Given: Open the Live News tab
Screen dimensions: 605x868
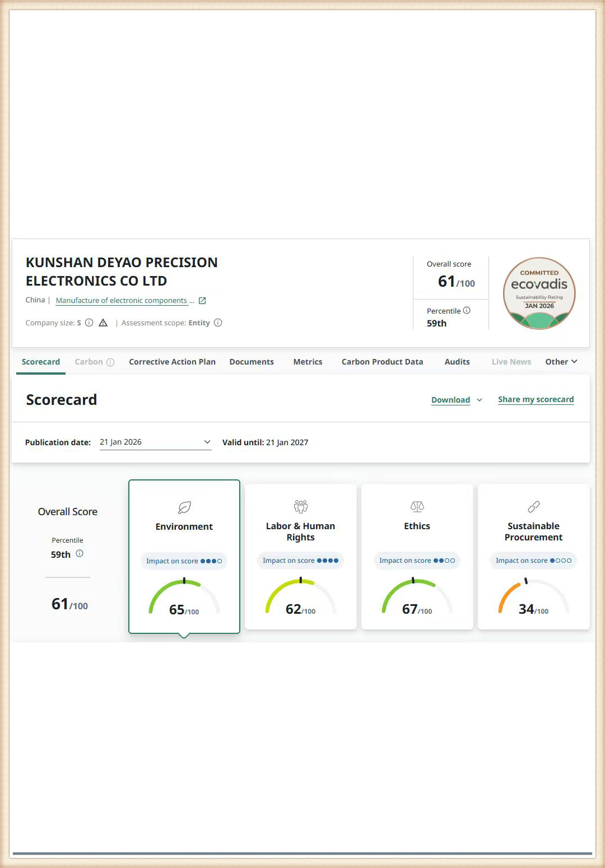Looking at the screenshot, I should [511, 362].
